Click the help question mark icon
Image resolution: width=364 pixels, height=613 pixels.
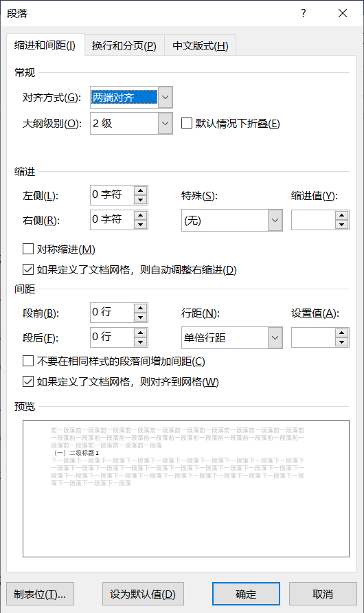(304, 13)
